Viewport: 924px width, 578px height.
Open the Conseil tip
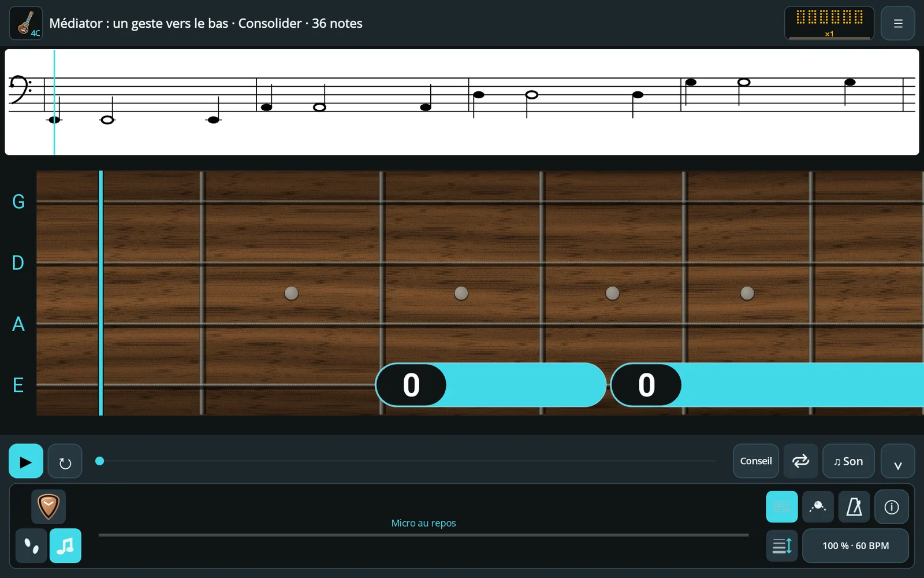(x=756, y=461)
